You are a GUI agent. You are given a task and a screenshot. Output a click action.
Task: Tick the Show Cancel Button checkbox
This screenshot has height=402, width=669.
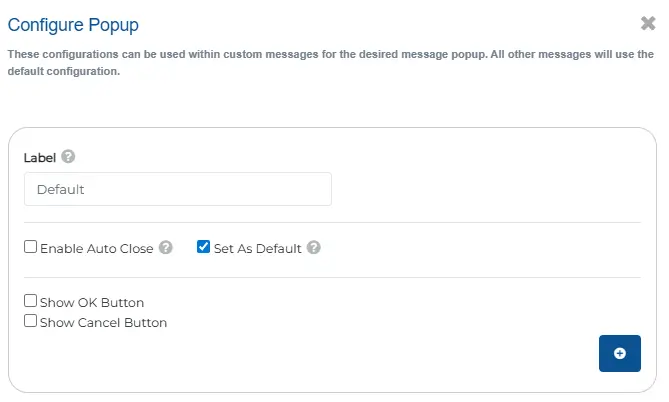[x=30, y=321]
